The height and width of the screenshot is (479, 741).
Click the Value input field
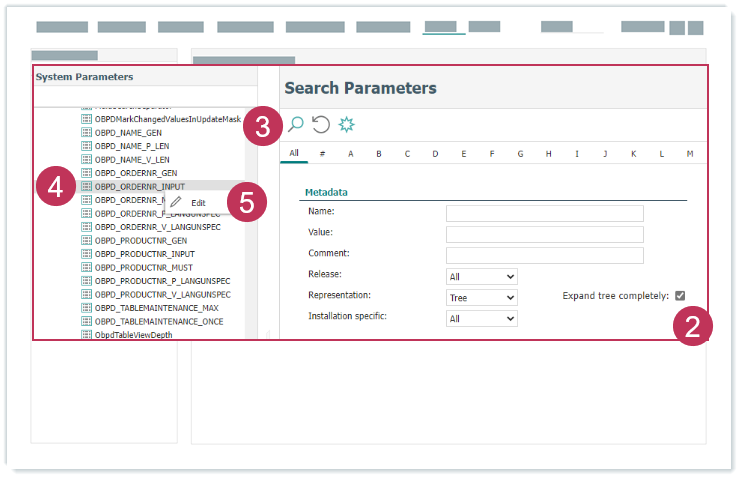tap(544, 234)
